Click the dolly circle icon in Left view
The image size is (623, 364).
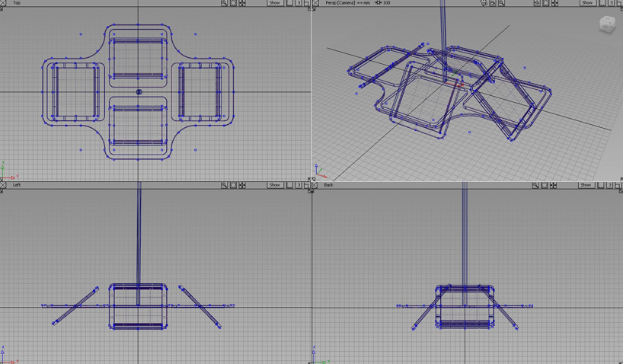[233, 185]
